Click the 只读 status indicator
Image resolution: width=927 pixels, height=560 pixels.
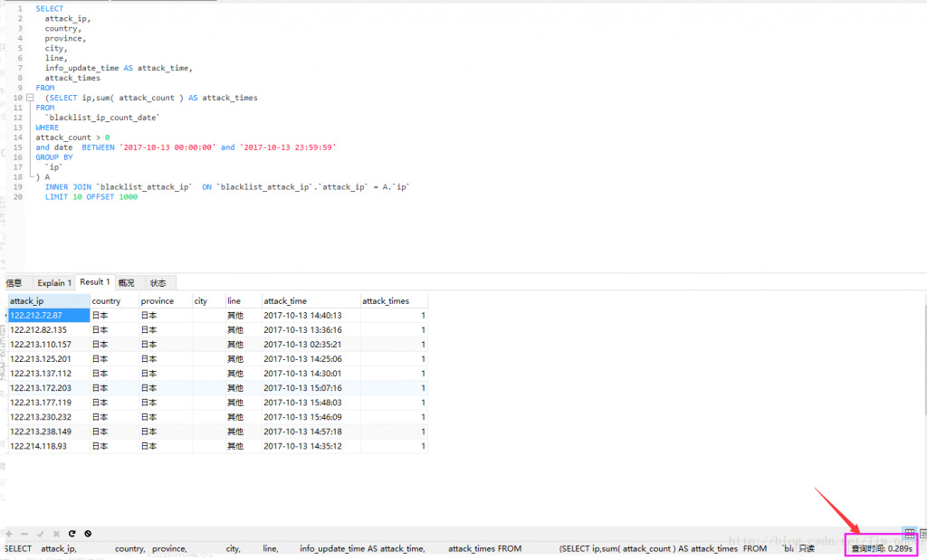click(807, 549)
